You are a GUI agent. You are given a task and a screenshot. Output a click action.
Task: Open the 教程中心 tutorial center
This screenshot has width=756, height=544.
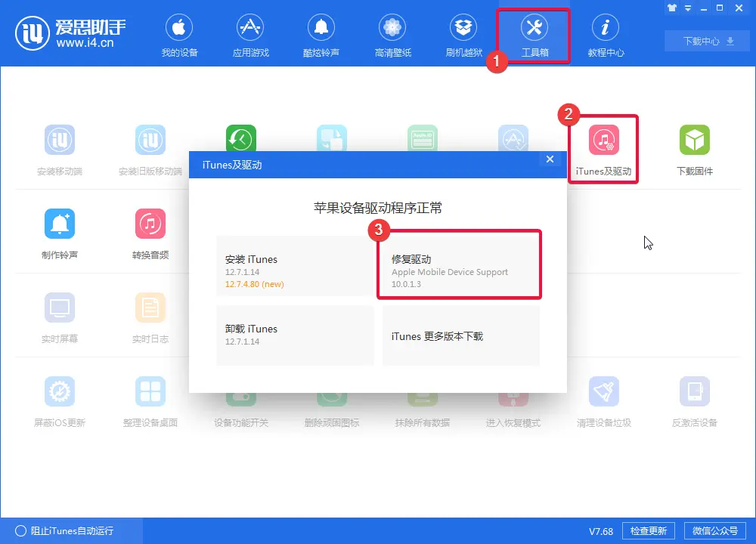tap(606, 34)
